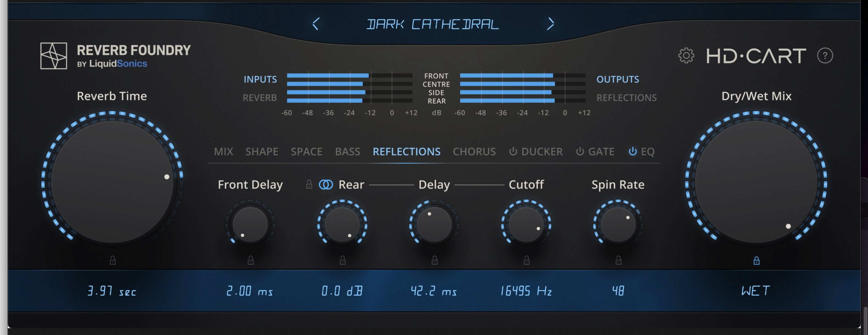
Task: Click the Cutoff knob
Action: pos(526,225)
